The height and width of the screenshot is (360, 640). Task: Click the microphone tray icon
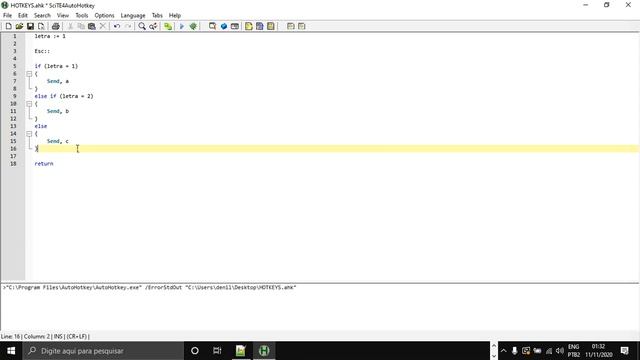514,351
